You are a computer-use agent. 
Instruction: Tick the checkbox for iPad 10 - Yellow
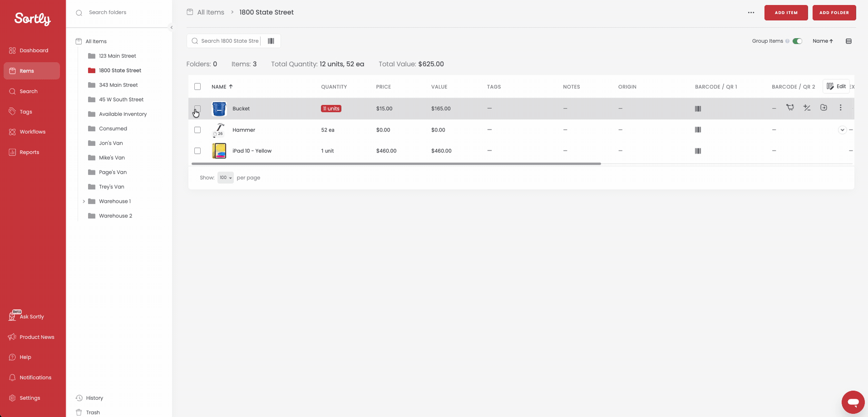click(197, 151)
